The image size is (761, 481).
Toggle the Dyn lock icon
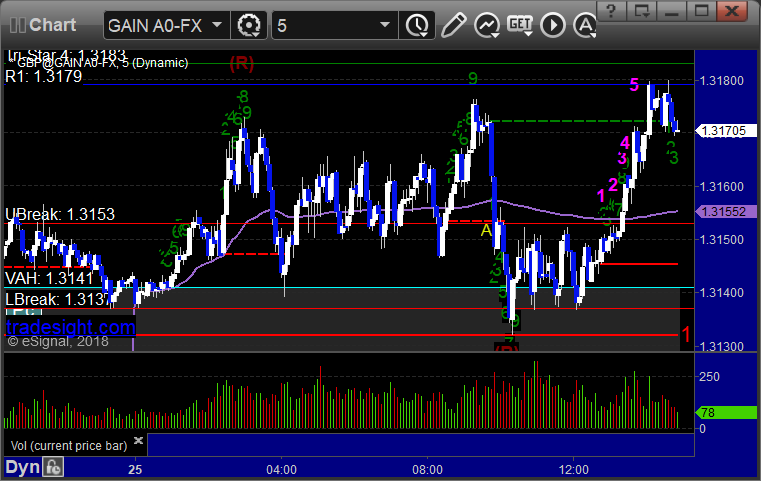pos(53,467)
